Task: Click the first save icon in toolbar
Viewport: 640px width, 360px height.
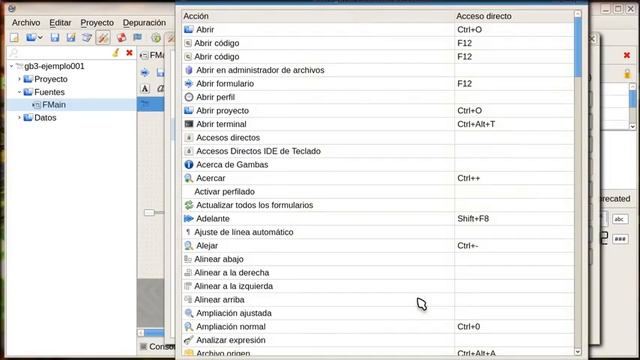Action: [x=55, y=38]
